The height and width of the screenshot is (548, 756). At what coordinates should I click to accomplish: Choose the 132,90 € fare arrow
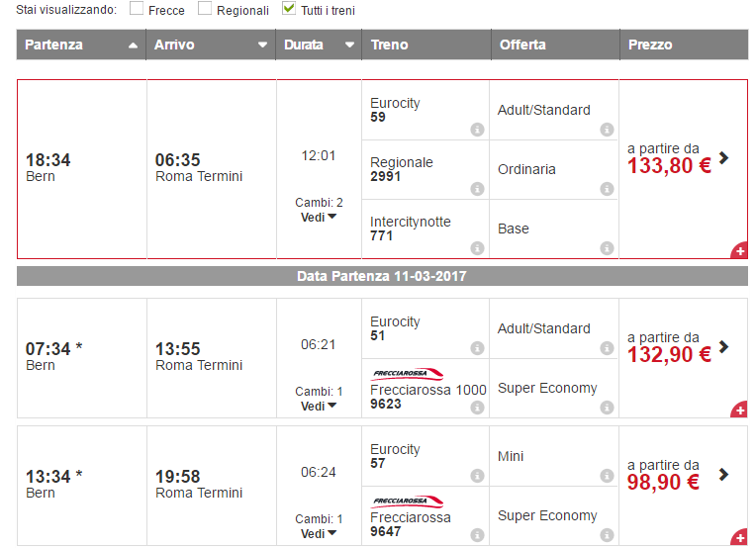coord(723,347)
